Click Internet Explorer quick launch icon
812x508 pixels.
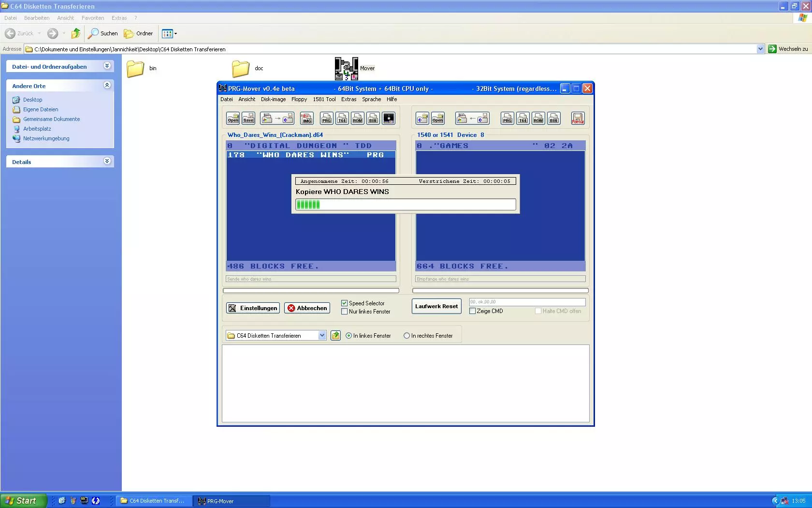(62, 501)
